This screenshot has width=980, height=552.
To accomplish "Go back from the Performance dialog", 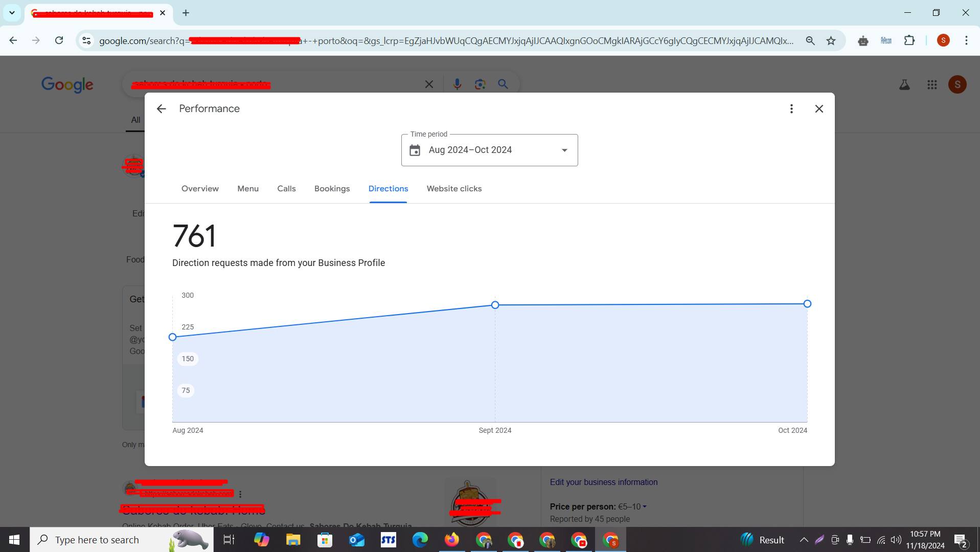I will tap(161, 108).
